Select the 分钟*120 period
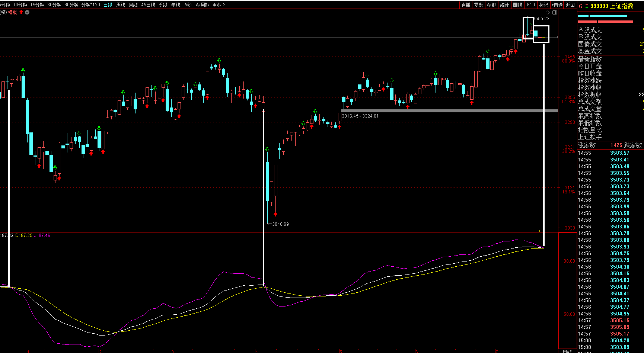 [91, 5]
